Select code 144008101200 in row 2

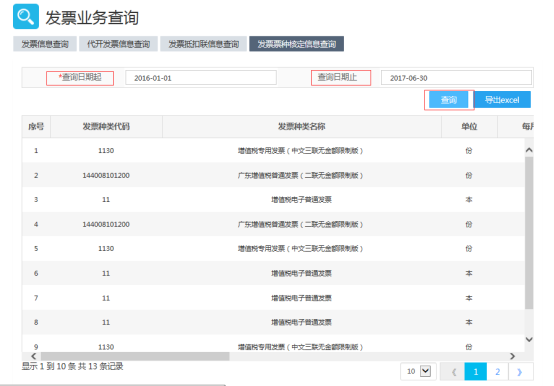[x=106, y=176]
